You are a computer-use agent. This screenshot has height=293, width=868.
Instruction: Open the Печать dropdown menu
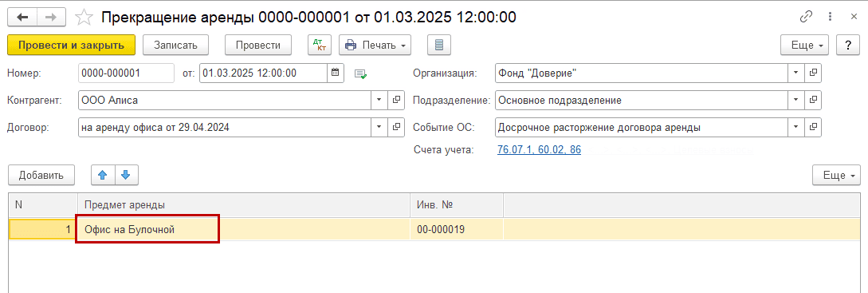(x=375, y=45)
